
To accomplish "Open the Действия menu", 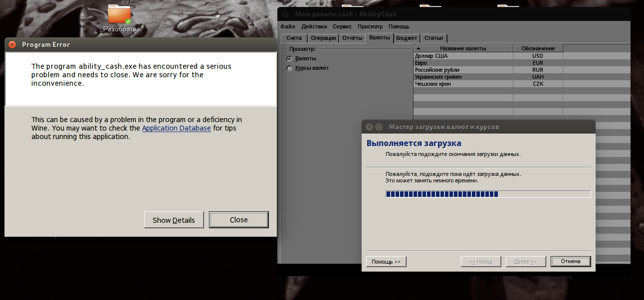I will [314, 26].
